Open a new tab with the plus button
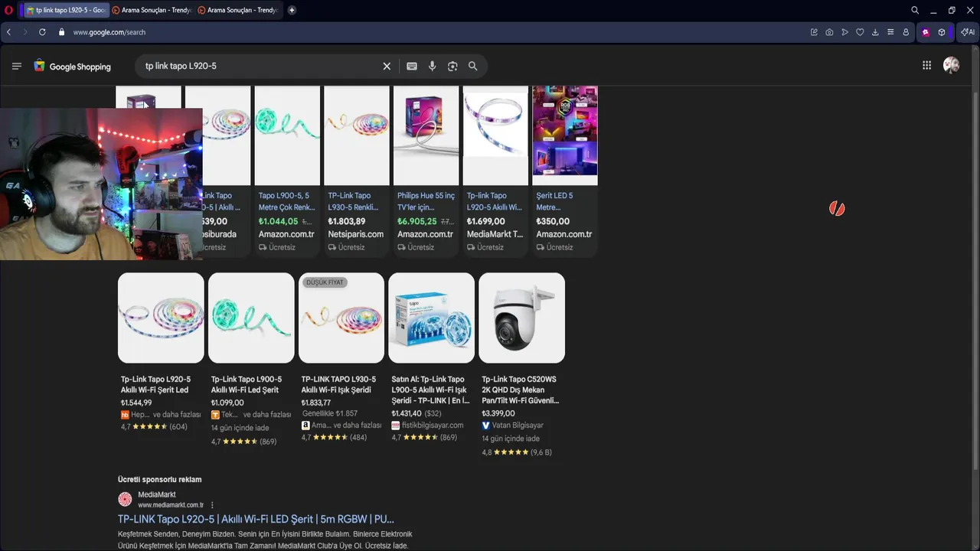980x551 pixels. (x=292, y=10)
